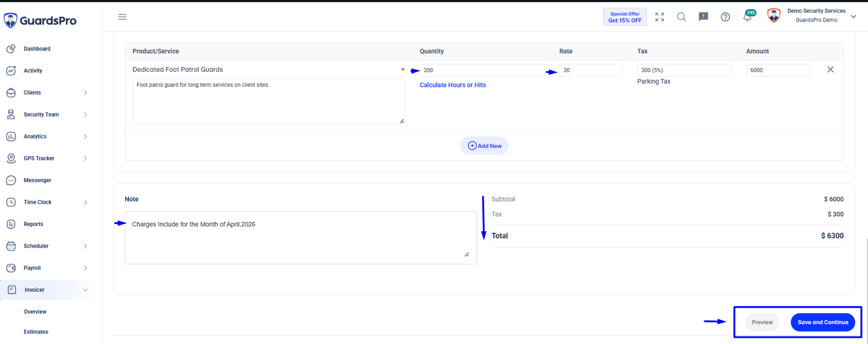The width and height of the screenshot is (868, 344).
Task: Click the Activity chart icon
Action: [x=11, y=70]
